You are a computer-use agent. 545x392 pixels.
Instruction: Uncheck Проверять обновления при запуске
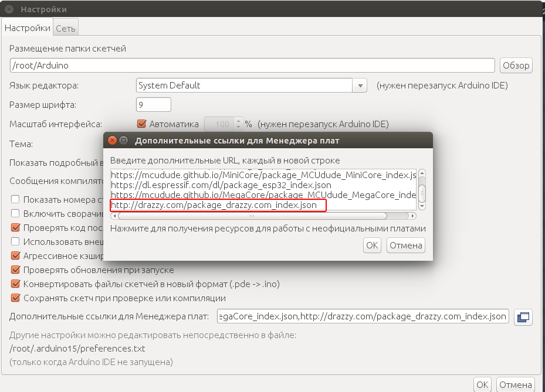pyautogui.click(x=16, y=270)
